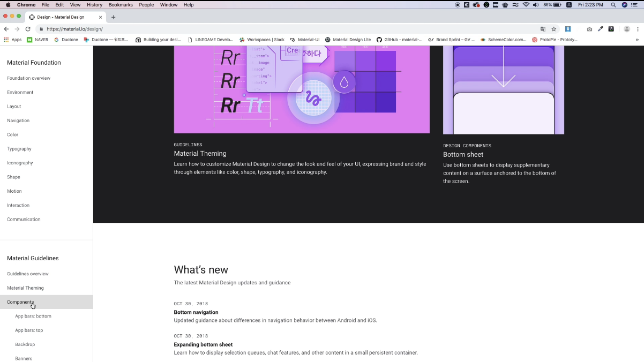Open the first Duotone bookmark with Google icon

66,40
